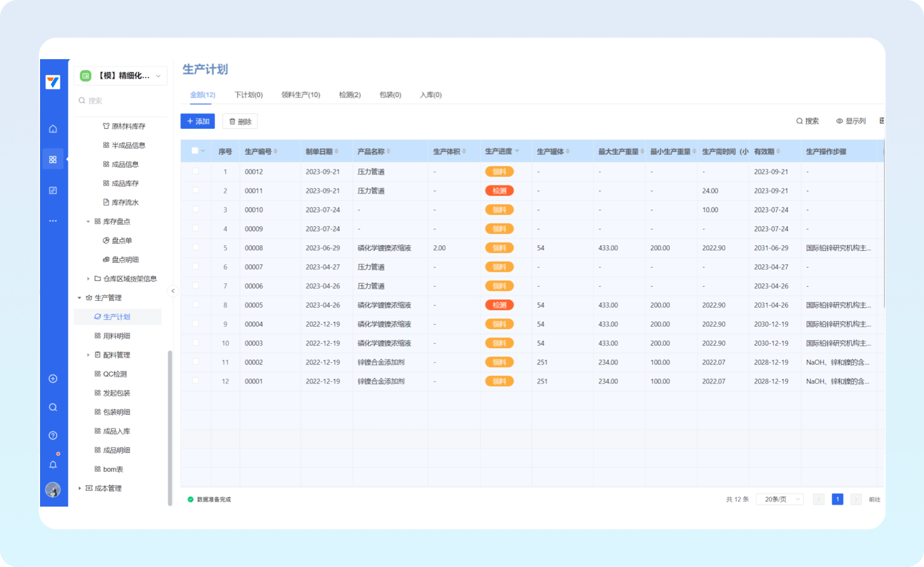Switch to the 领料生产(10) tab
Screen dimensions: 924x567
click(301, 95)
